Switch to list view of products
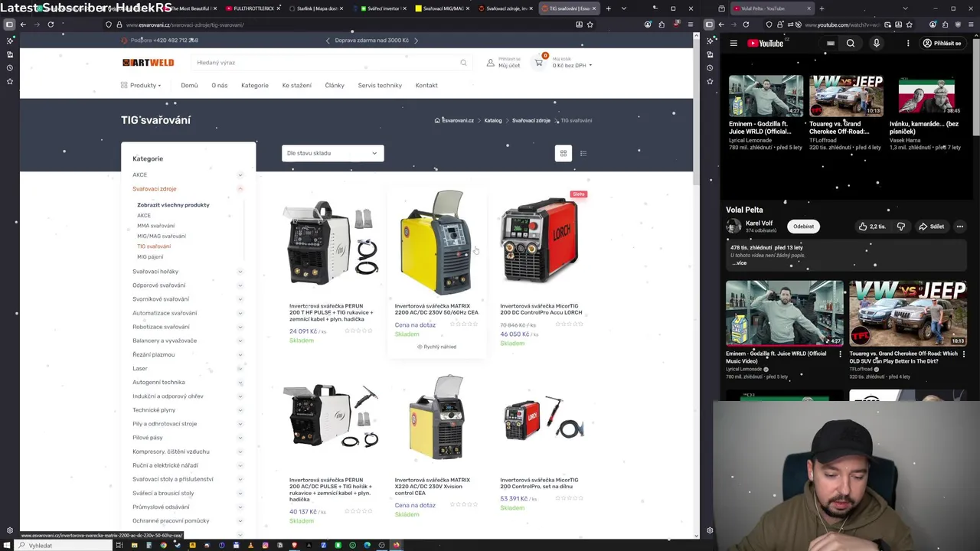This screenshot has height=551, width=980. (583, 153)
